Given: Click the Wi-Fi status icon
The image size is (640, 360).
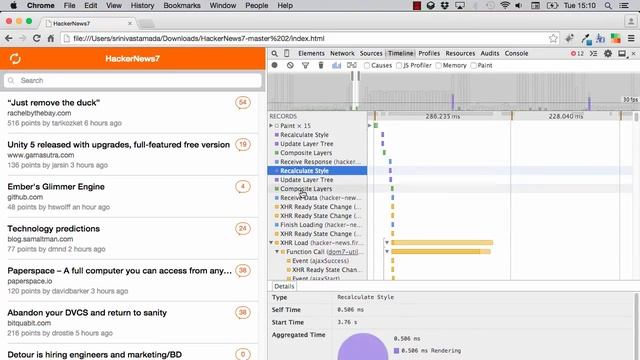Looking at the screenshot, I should [505, 6].
